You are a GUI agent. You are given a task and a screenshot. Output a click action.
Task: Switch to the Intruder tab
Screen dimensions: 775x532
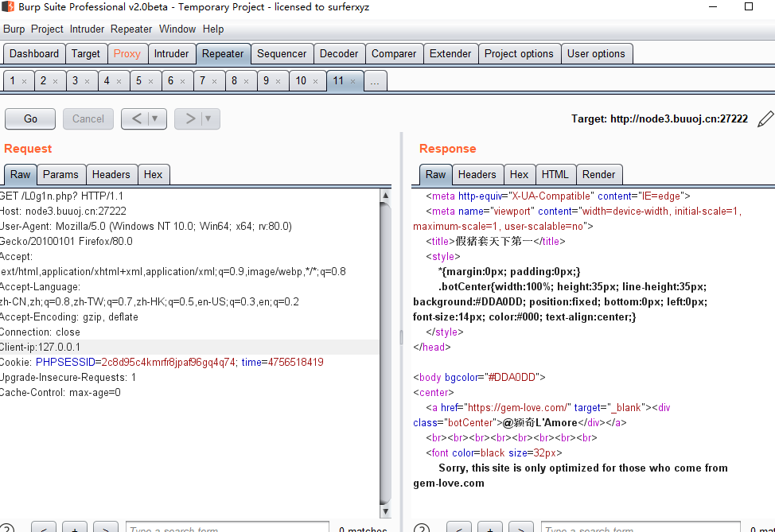tap(171, 54)
